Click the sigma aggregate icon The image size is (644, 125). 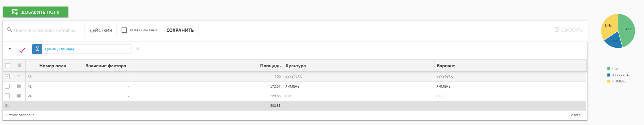(37, 49)
